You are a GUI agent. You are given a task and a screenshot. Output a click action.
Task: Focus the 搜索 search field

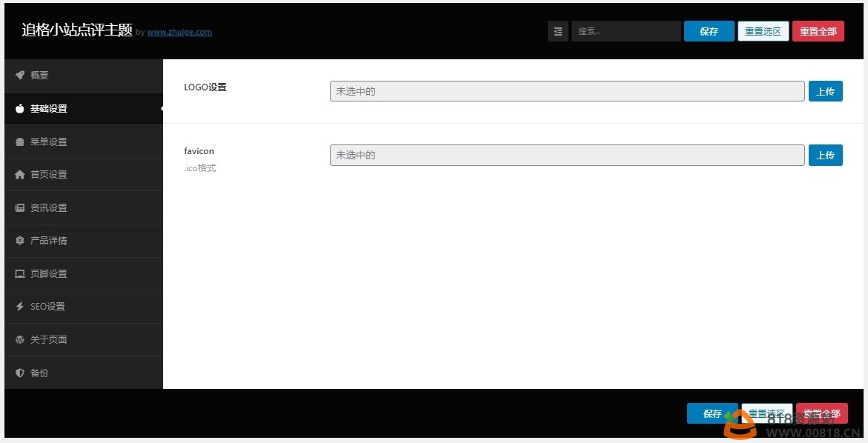626,32
